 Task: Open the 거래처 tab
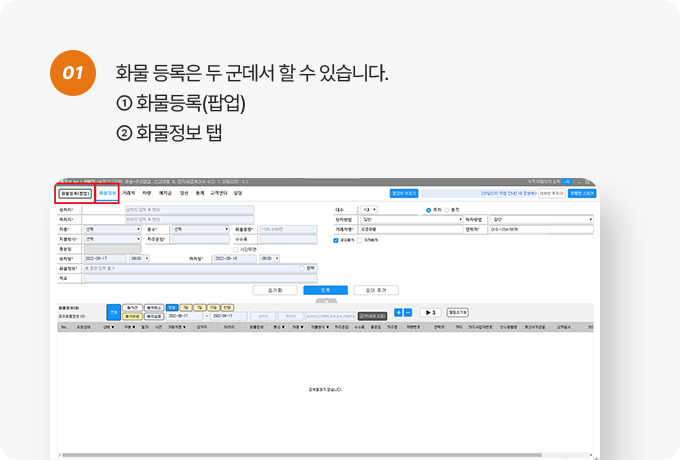(x=128, y=193)
